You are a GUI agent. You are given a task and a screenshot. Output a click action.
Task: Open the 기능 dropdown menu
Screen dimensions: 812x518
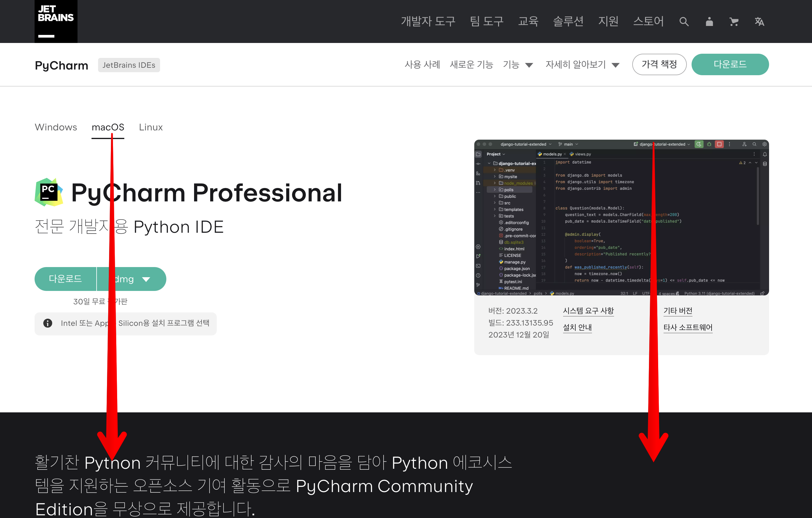click(x=518, y=64)
